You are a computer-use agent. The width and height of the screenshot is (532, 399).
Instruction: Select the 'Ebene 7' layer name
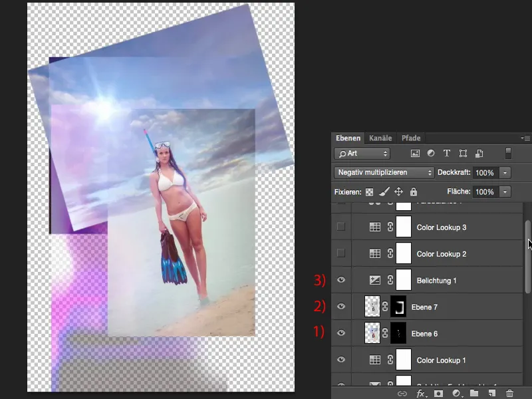pos(424,307)
